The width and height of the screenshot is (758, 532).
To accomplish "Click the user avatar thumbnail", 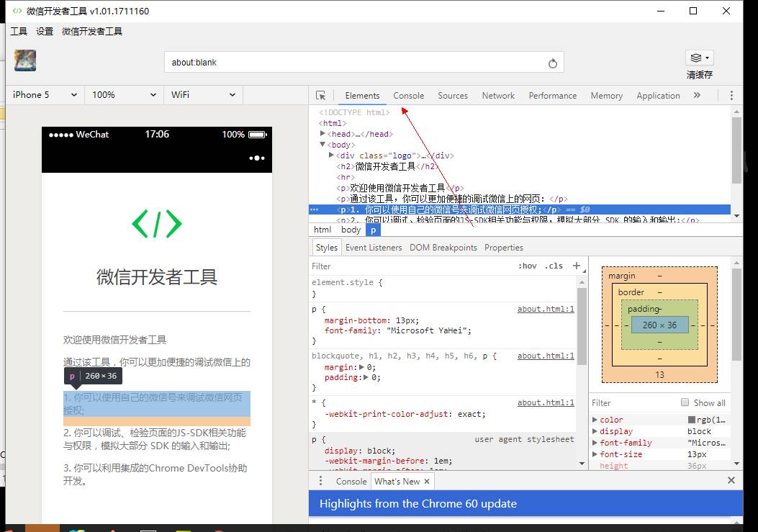I will (25, 60).
